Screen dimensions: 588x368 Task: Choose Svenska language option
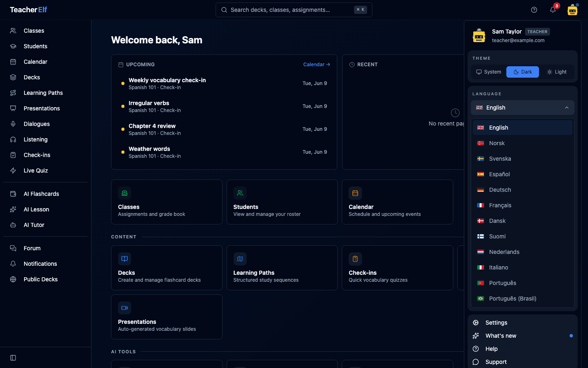[x=523, y=159]
